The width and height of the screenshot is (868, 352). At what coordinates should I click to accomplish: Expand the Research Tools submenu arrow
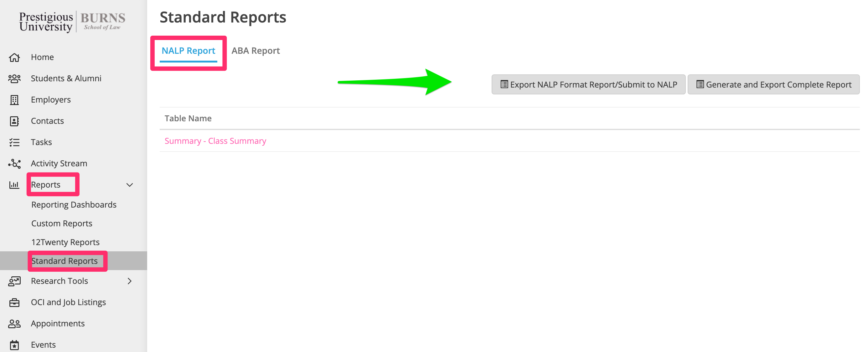click(129, 281)
